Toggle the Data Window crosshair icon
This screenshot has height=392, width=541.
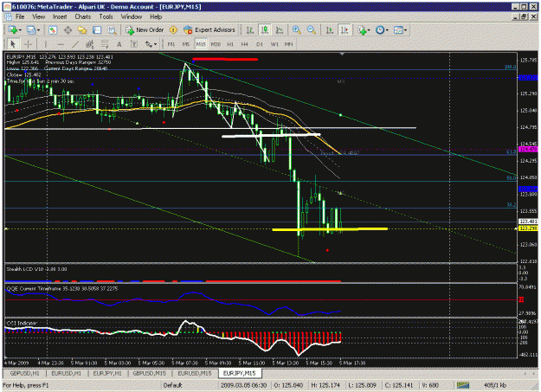(68, 30)
